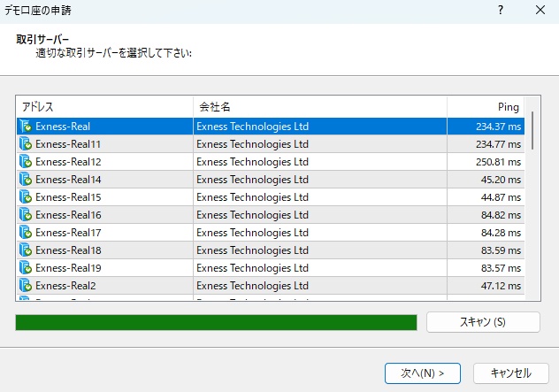Click the 250.81 ms ping value

point(498,162)
